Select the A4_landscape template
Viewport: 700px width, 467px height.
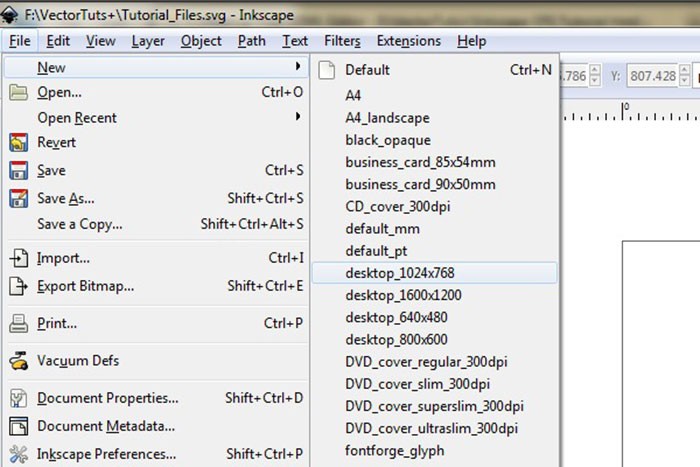387,117
